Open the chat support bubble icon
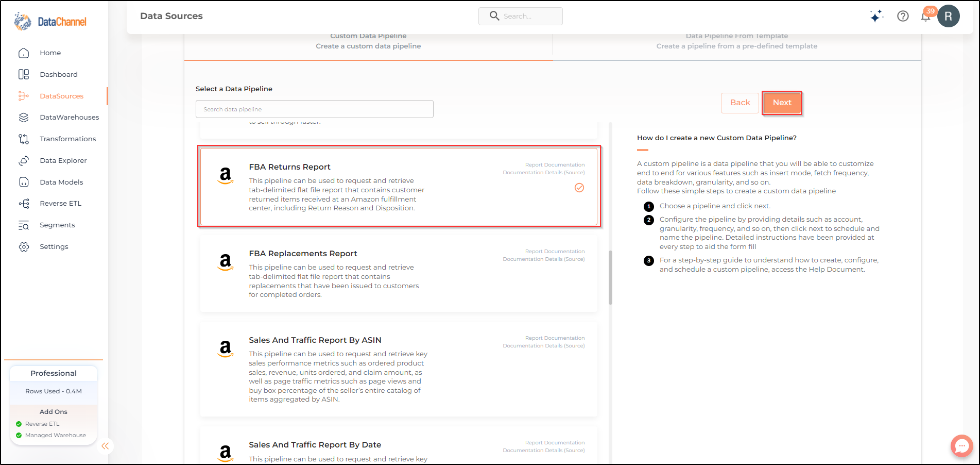Viewport: 980px width, 465px height. coord(961,446)
